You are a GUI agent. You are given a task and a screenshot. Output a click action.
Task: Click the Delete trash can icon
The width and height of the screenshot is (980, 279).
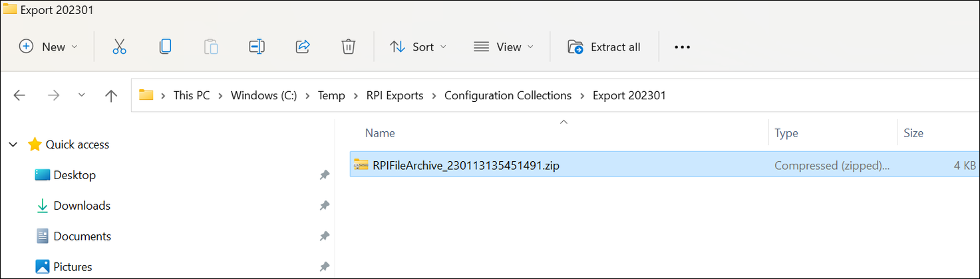pos(348,47)
